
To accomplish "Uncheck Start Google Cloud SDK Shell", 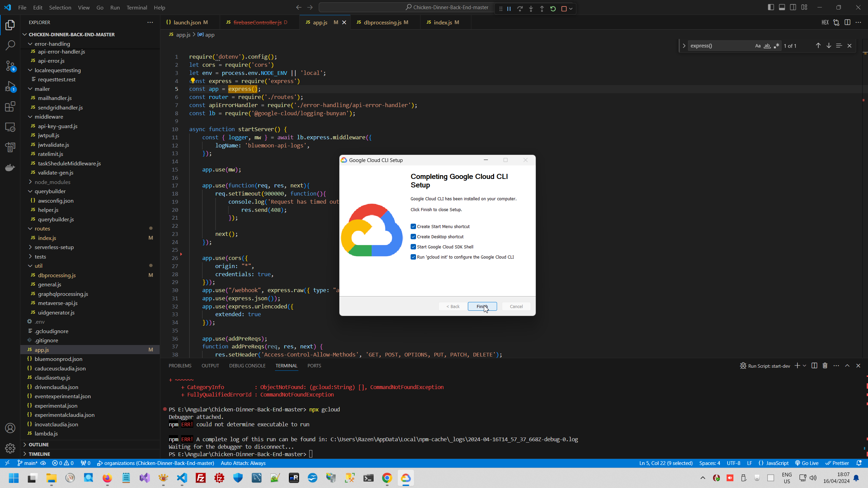I will click(x=413, y=247).
